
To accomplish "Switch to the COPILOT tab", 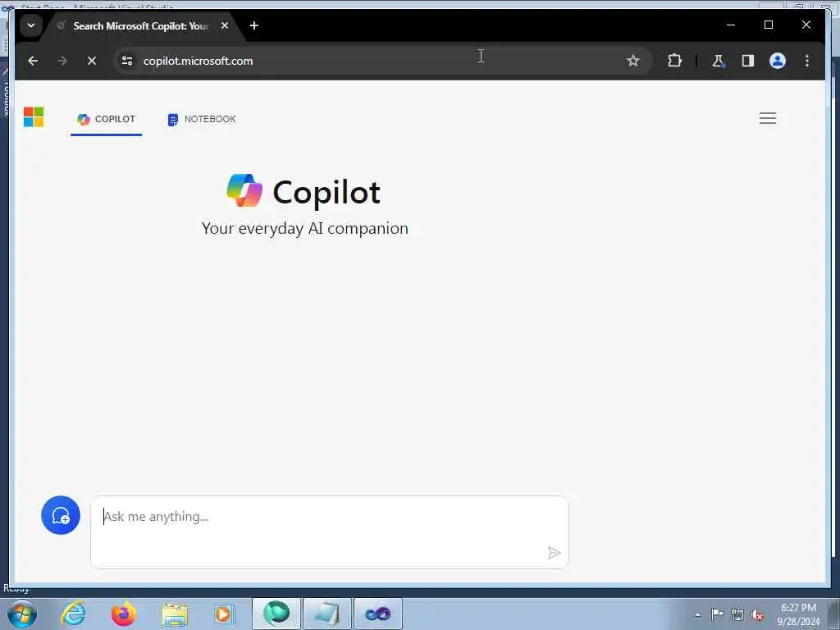I will click(106, 119).
